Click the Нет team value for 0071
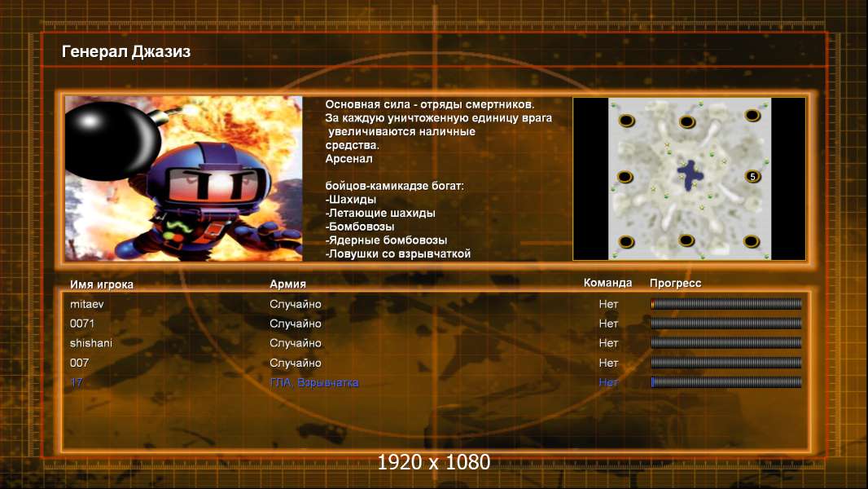 coord(608,324)
